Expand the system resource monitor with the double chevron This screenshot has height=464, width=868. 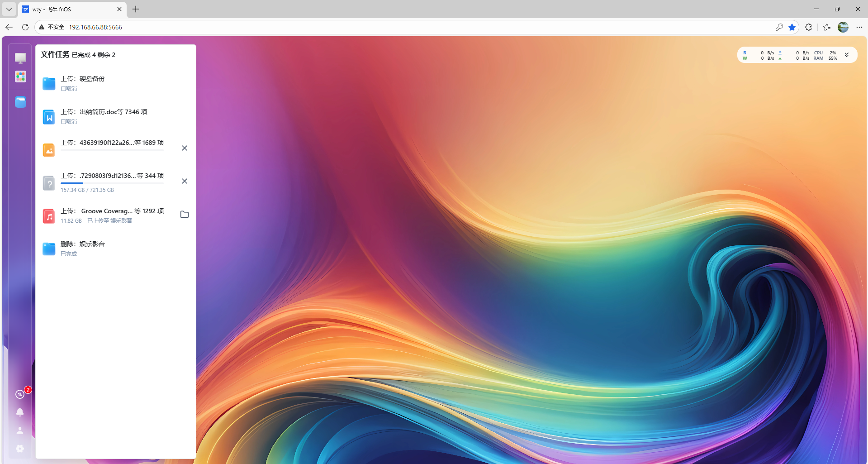click(847, 54)
